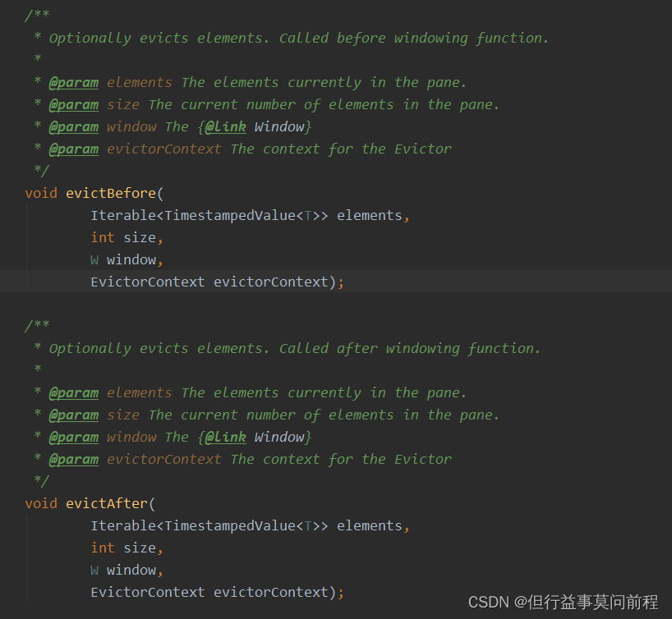
Task: Click 'Called after windowing function' comment line
Action: pyautogui.click(x=410, y=348)
